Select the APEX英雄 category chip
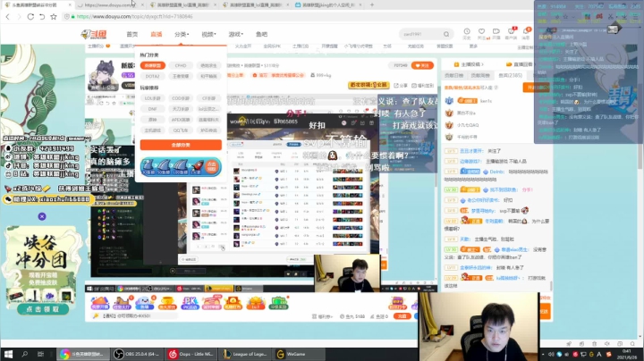Viewport: 644px width, 361px height. coord(181,120)
